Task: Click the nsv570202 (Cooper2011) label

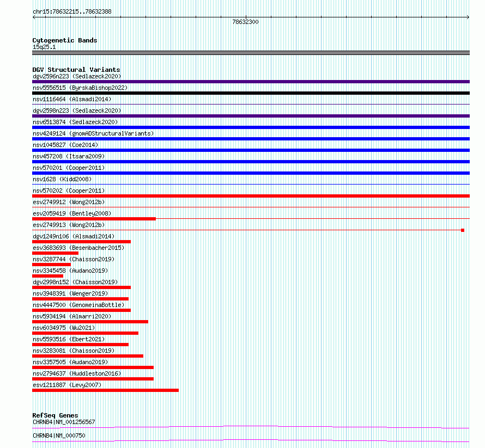Action: tap(69, 191)
